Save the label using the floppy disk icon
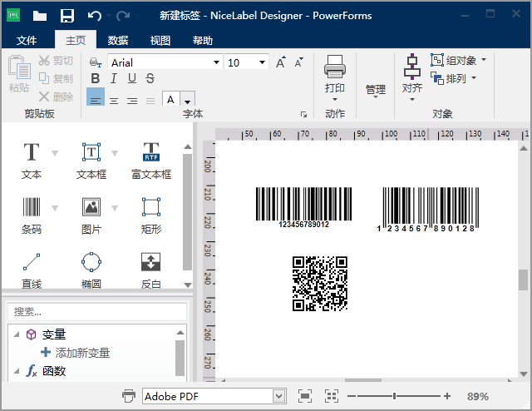532x411 pixels. point(66,16)
